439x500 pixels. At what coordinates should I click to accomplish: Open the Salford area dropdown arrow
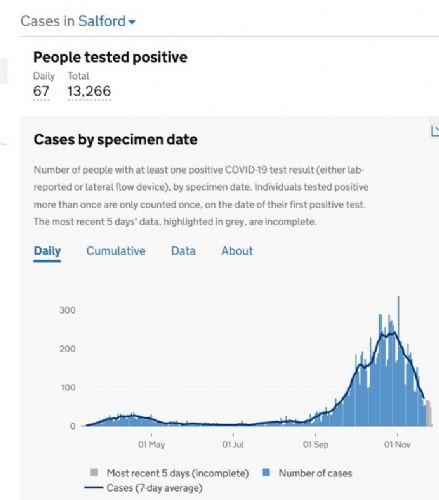[x=132, y=22]
